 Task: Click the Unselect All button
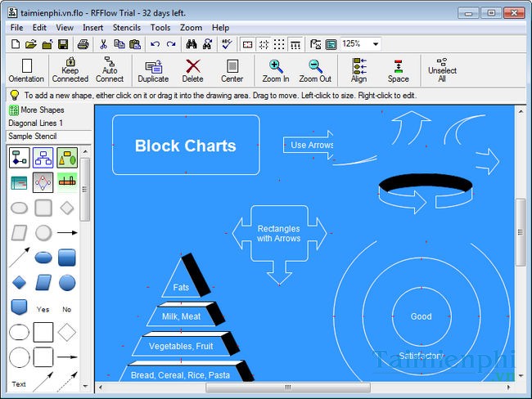coord(442,70)
